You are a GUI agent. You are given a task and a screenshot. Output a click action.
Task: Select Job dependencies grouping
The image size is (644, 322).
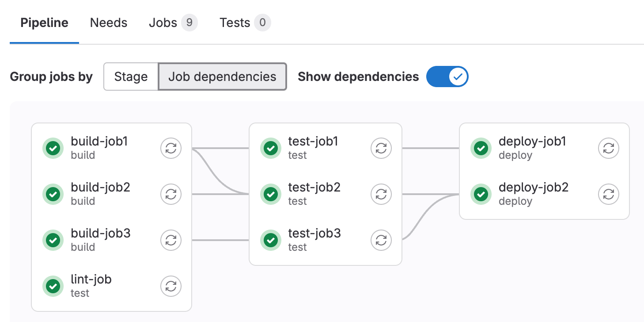pos(222,77)
